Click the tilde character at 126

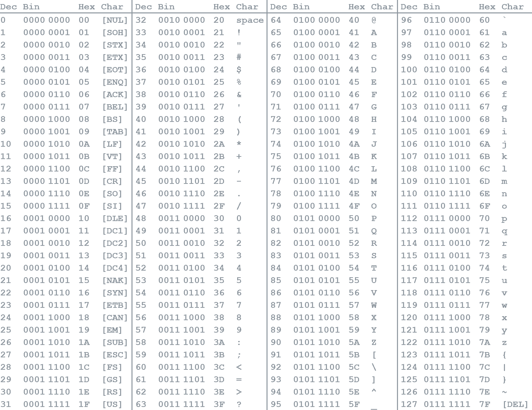(x=504, y=392)
